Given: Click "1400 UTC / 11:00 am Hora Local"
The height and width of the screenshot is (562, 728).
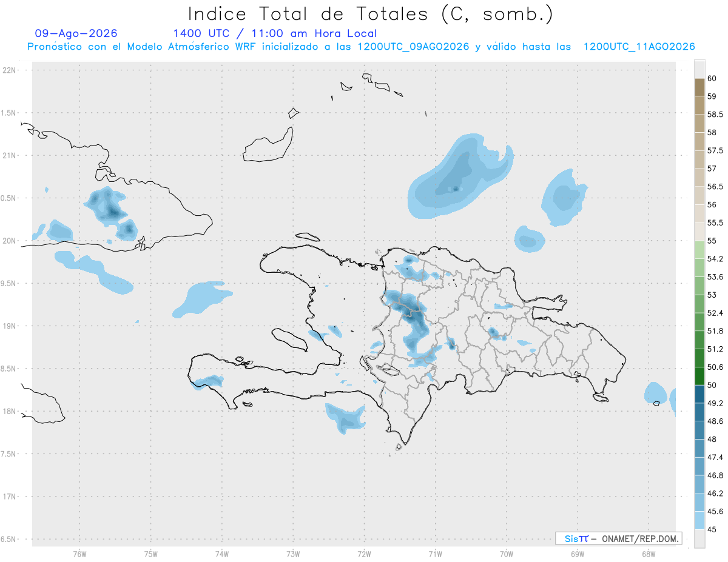Looking at the screenshot, I should point(274,33).
